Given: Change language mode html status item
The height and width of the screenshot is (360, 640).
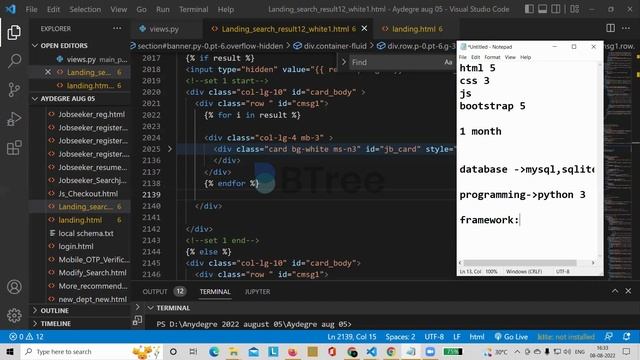Looking at the screenshot, I should pos(477,337).
